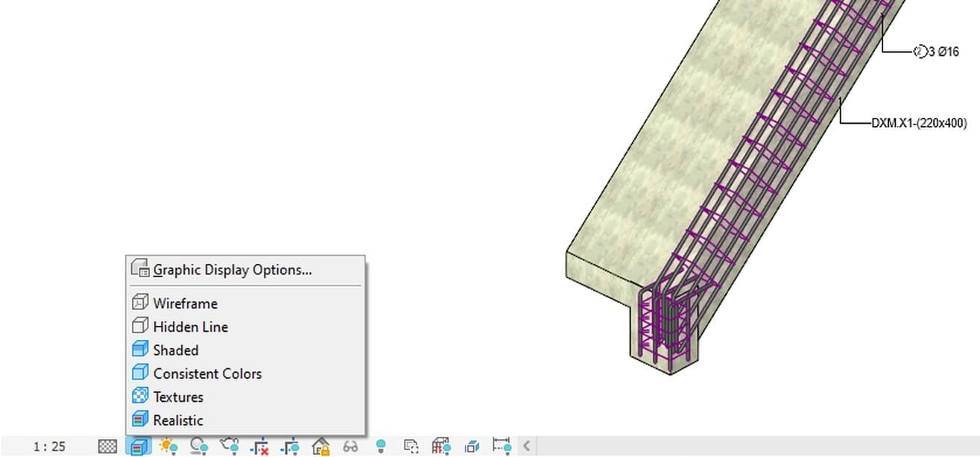The height and width of the screenshot is (457, 980).
Task: Toggle Reveal Hidden Elements light bulb
Action: point(381,447)
